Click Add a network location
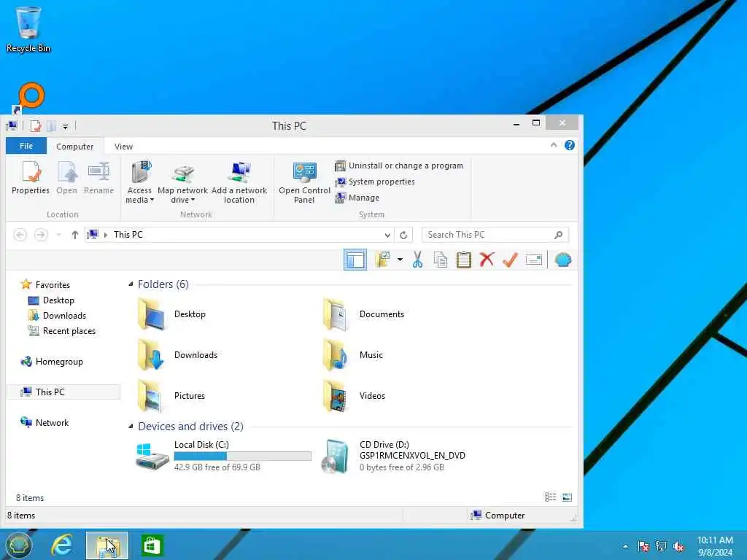This screenshot has height=560, width=747. 239,182
